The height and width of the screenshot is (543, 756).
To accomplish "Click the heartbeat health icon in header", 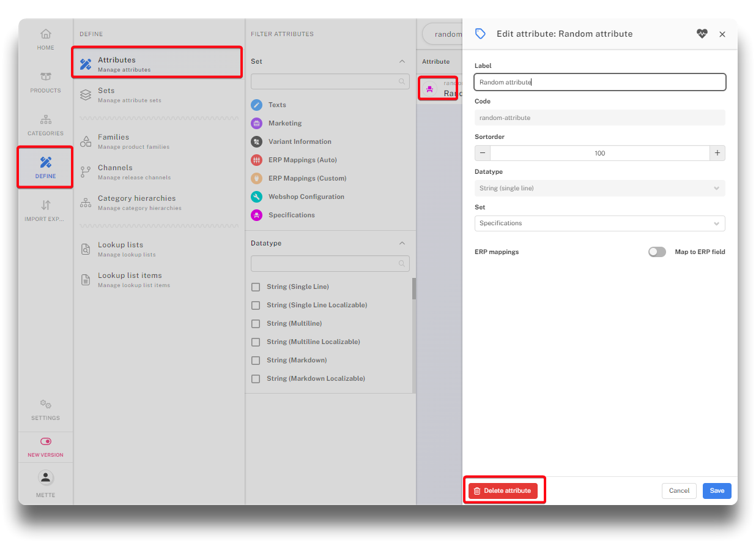I will click(702, 34).
